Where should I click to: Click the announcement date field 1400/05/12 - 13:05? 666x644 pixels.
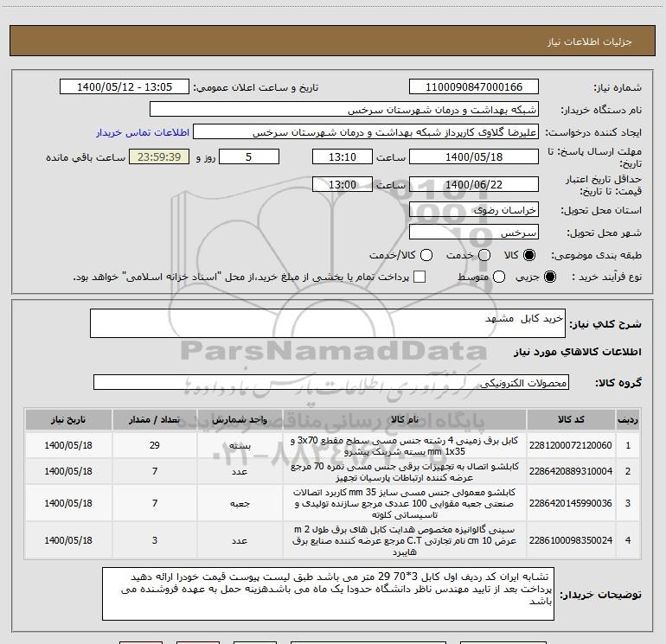pyautogui.click(x=125, y=87)
